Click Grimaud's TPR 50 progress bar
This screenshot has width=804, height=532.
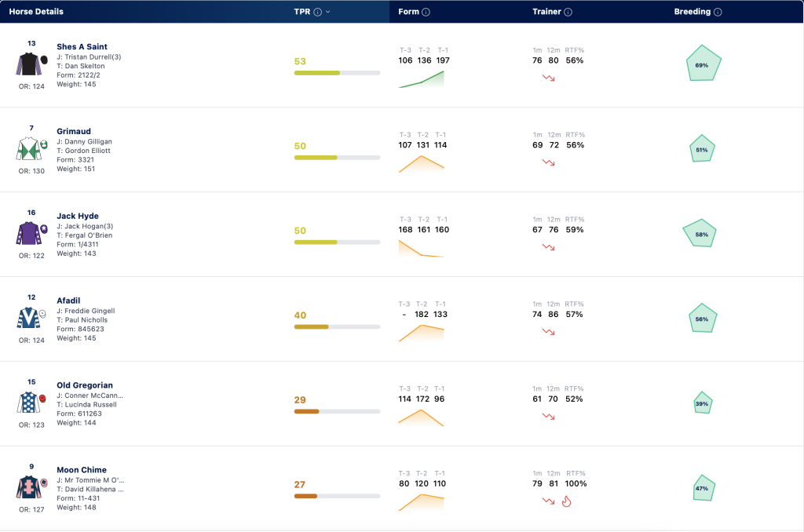pos(337,158)
